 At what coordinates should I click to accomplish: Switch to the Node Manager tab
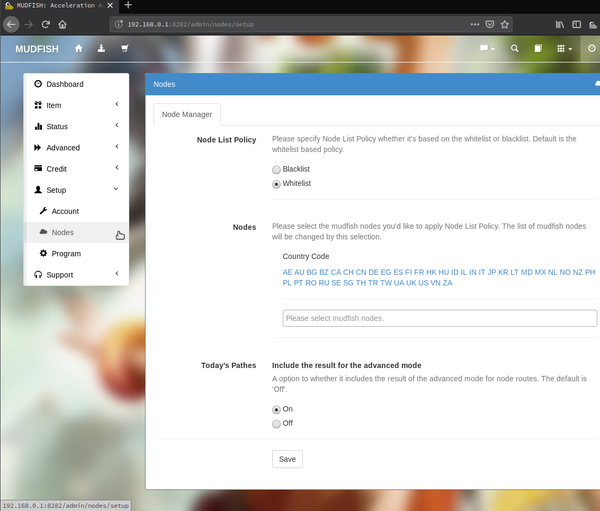pos(187,114)
